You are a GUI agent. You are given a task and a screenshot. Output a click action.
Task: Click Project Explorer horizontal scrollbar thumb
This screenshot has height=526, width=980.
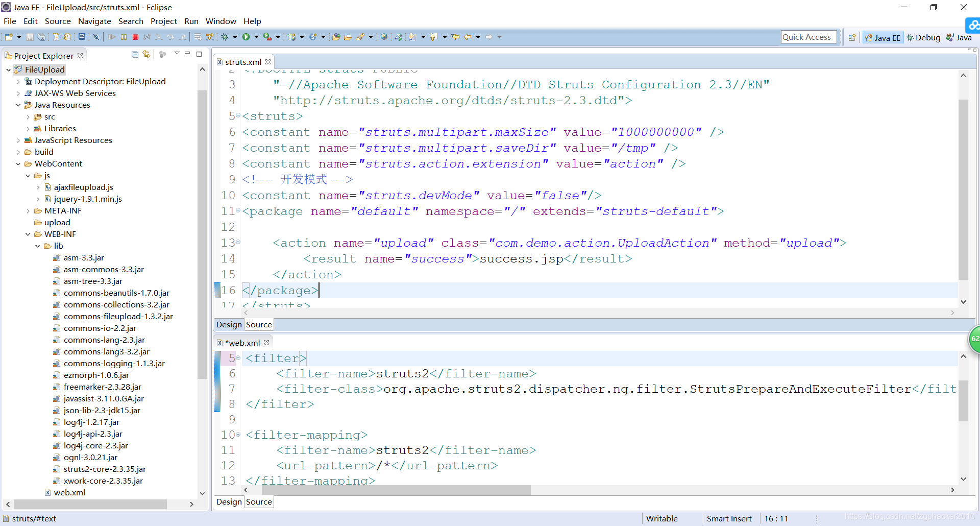(90, 504)
